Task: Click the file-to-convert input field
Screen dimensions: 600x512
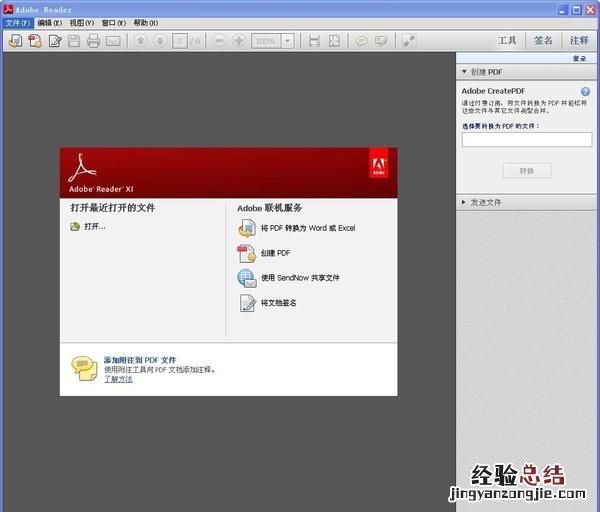Action: (526, 140)
